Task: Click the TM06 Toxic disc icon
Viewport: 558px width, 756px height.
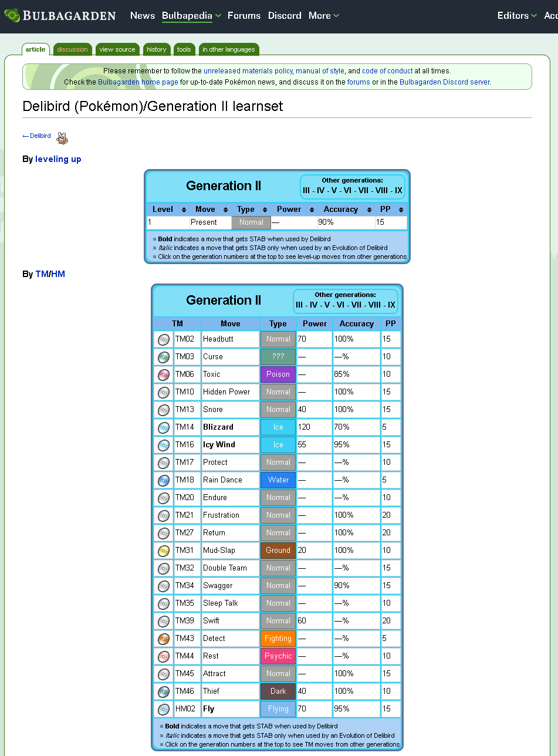Action: click(164, 374)
